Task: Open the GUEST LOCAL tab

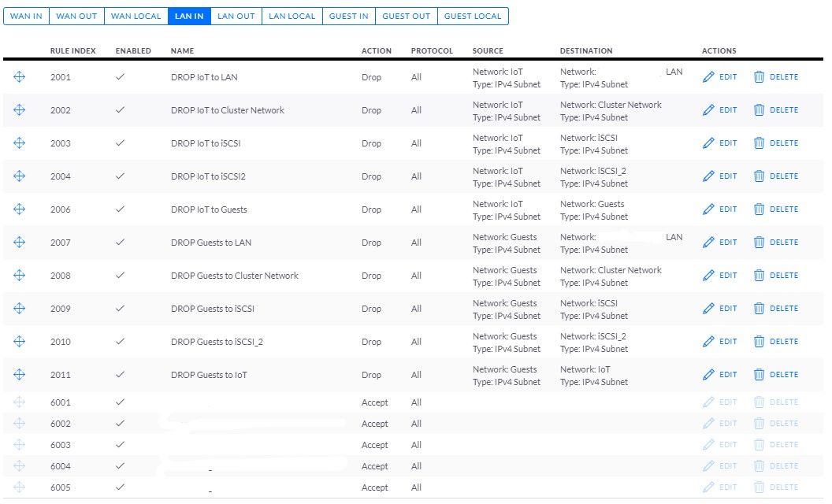Action: click(x=473, y=16)
